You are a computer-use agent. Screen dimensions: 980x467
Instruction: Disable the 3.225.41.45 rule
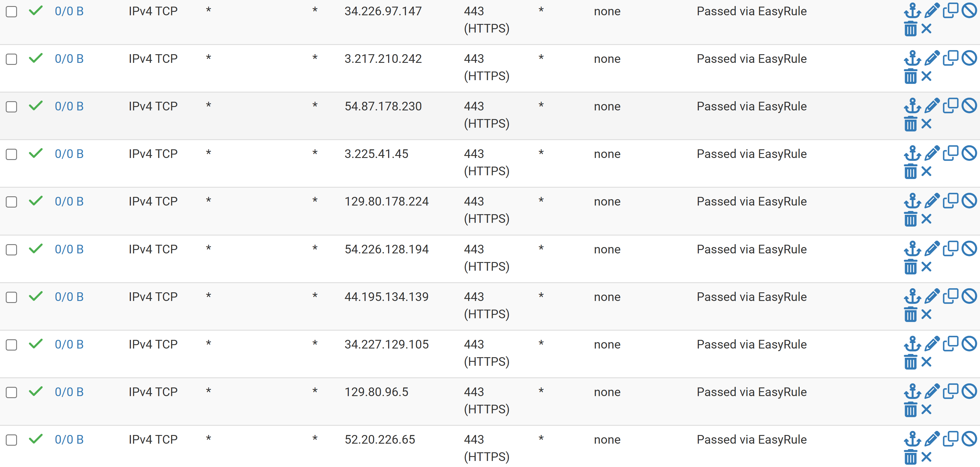[x=969, y=153]
